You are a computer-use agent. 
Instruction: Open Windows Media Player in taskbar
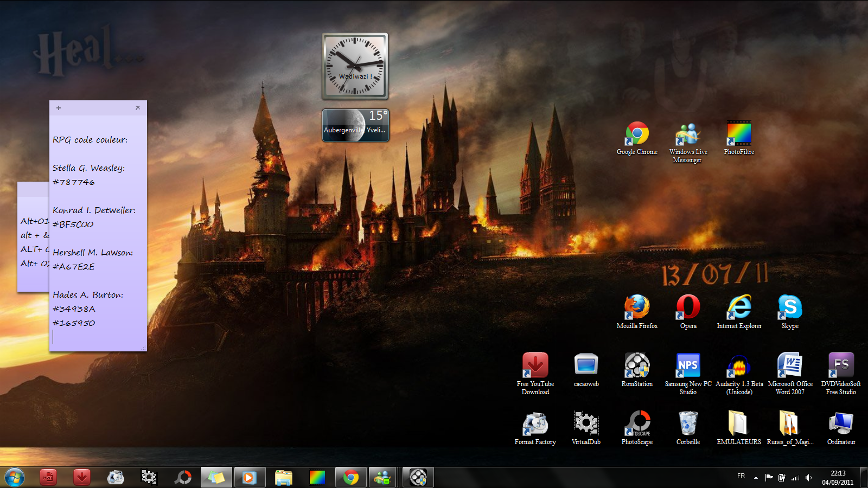tap(250, 477)
